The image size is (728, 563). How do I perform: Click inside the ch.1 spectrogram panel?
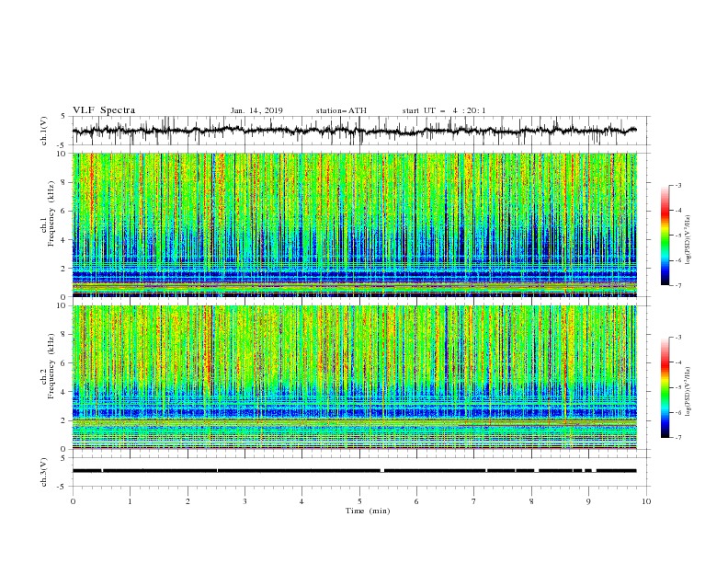(355, 224)
